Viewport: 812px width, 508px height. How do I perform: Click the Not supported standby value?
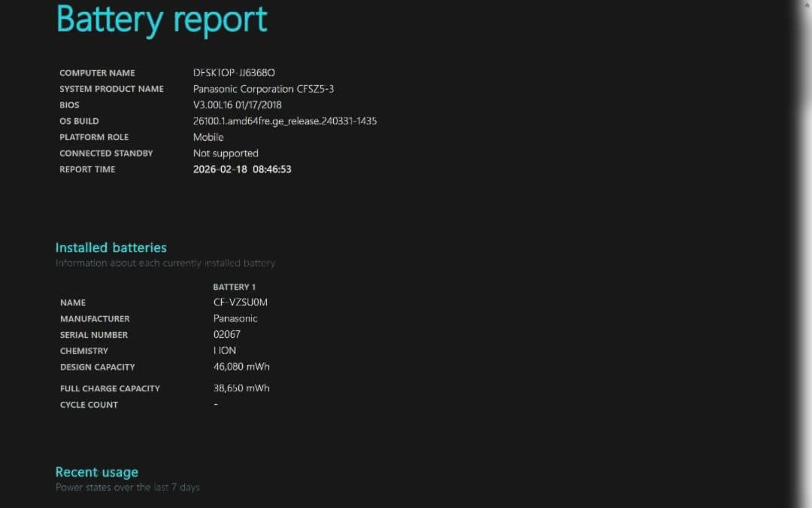226,154
